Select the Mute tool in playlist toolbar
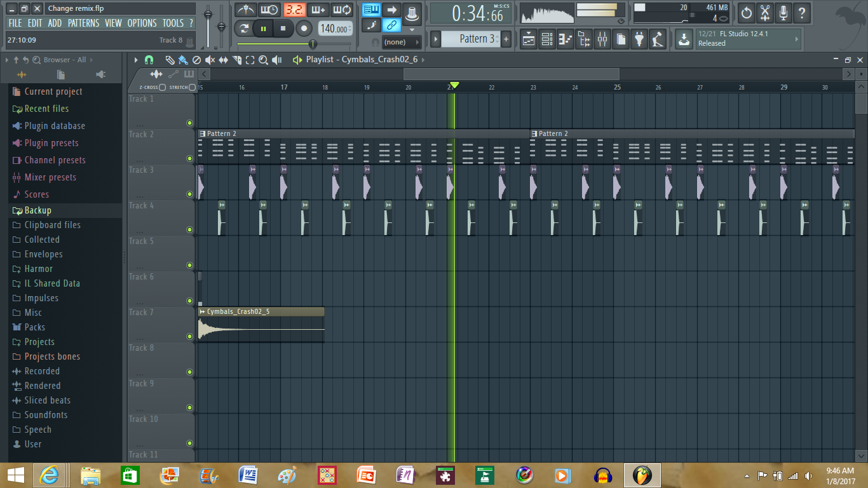The image size is (868, 488). pos(210,60)
